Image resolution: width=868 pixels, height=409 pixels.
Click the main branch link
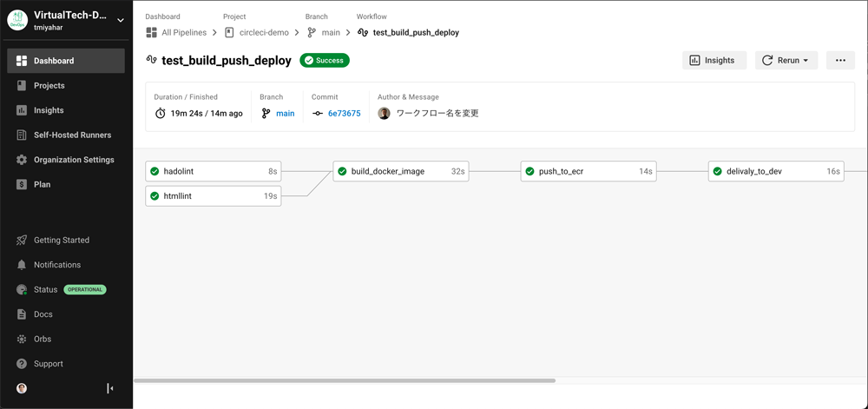click(x=285, y=114)
